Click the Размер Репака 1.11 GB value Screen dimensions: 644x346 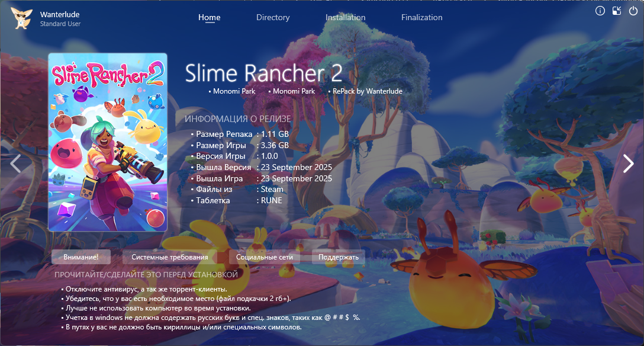pos(275,134)
